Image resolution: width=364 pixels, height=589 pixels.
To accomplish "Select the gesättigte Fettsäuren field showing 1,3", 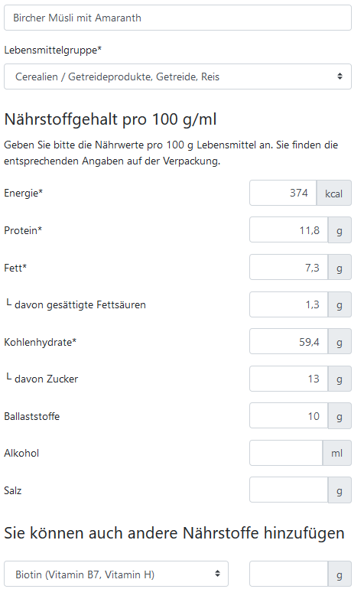I will 288,304.
